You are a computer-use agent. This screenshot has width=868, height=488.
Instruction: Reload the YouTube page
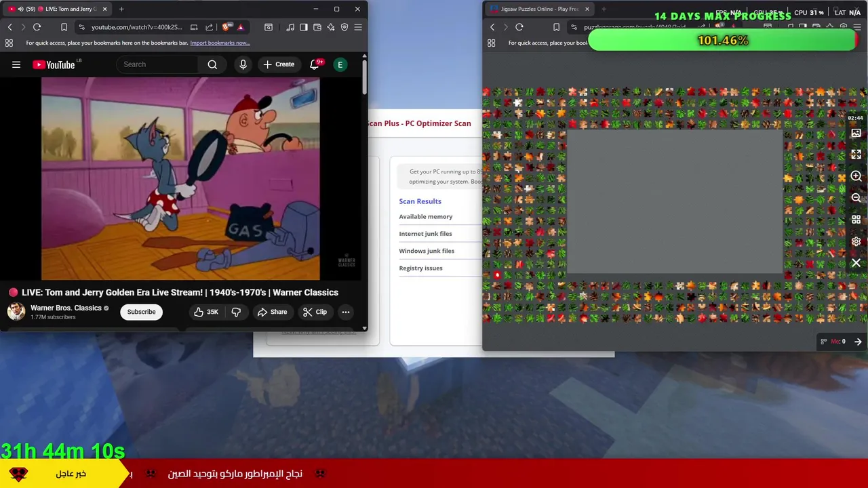tap(37, 27)
